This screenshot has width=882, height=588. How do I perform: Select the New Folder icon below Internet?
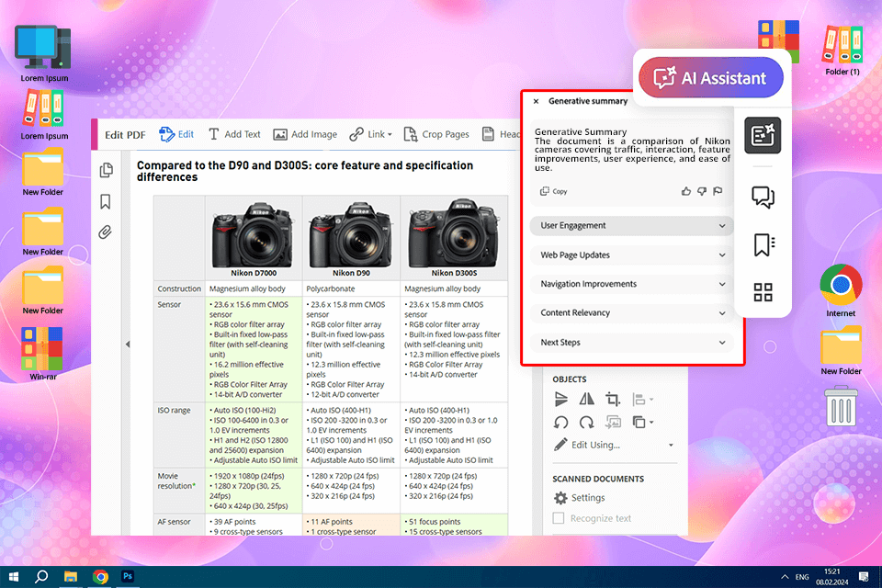pyautogui.click(x=841, y=351)
